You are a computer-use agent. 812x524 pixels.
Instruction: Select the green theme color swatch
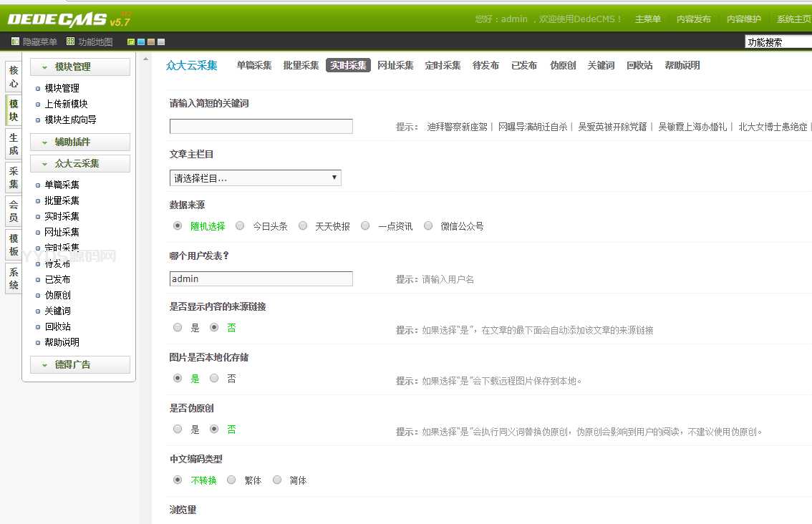(131, 42)
